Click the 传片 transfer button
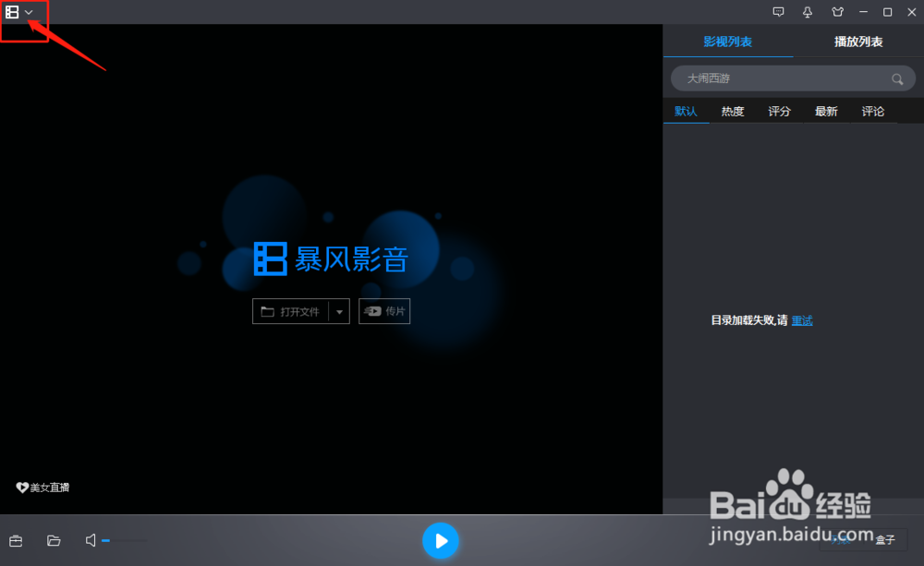 coord(384,311)
